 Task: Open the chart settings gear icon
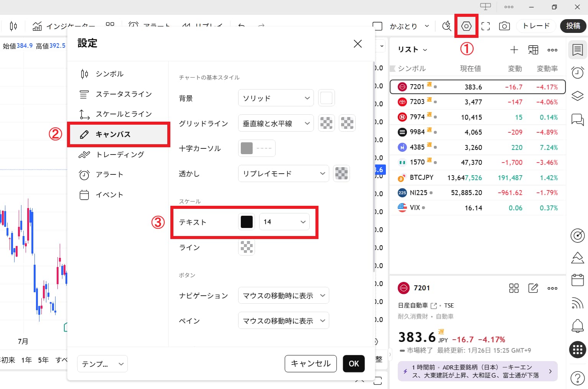click(x=466, y=26)
